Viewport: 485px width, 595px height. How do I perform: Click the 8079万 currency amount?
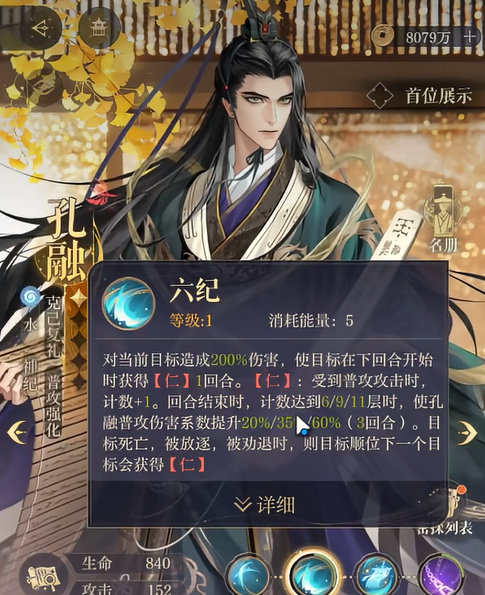pyautogui.click(x=428, y=37)
